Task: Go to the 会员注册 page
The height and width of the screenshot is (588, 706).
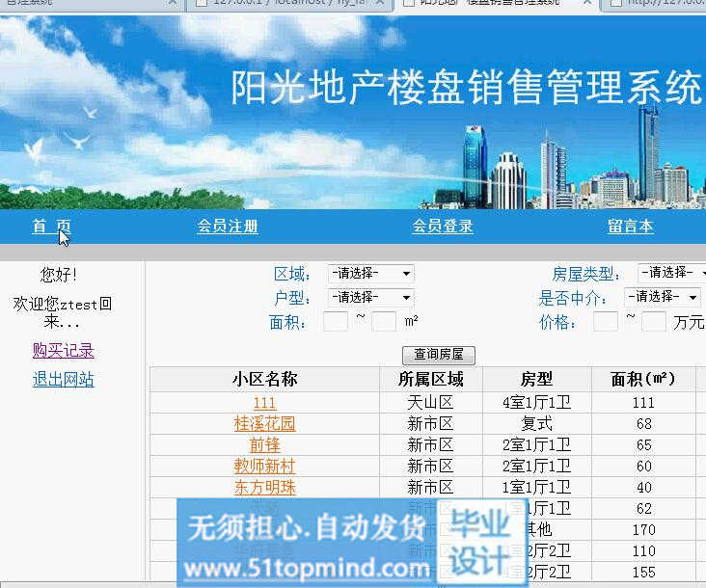Action: pos(228,226)
